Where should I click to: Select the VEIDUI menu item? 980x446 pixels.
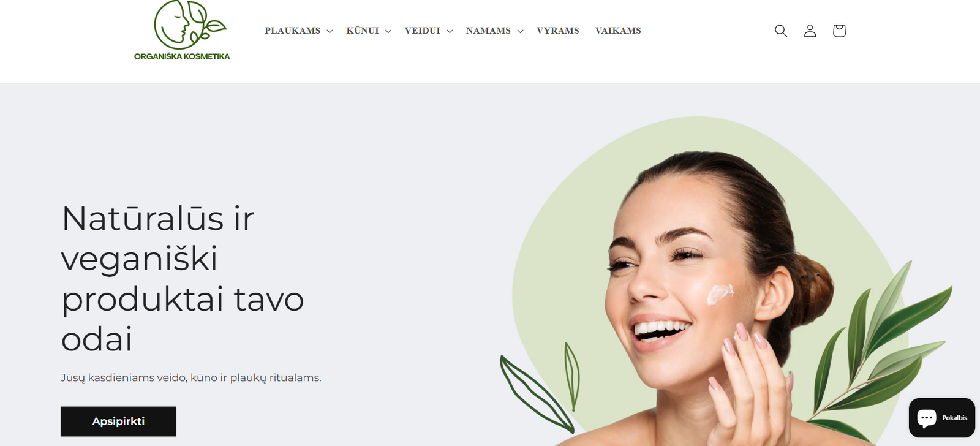tap(422, 31)
